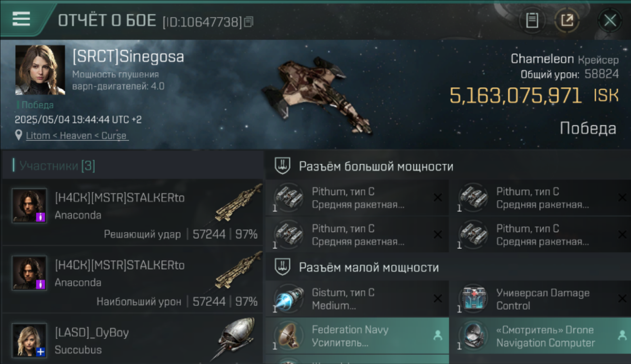Click the Разъём большой мощности header icon

pos(282,166)
